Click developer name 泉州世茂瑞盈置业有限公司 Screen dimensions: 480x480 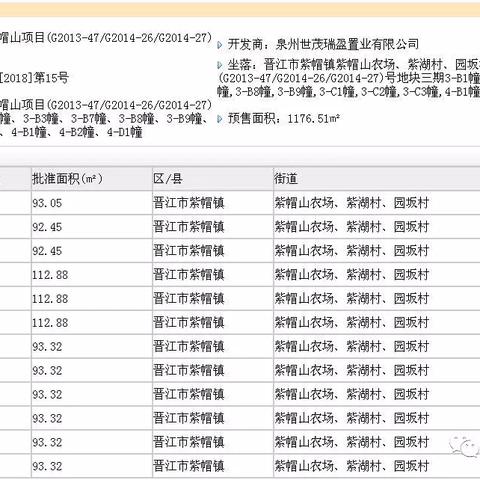click(x=347, y=44)
